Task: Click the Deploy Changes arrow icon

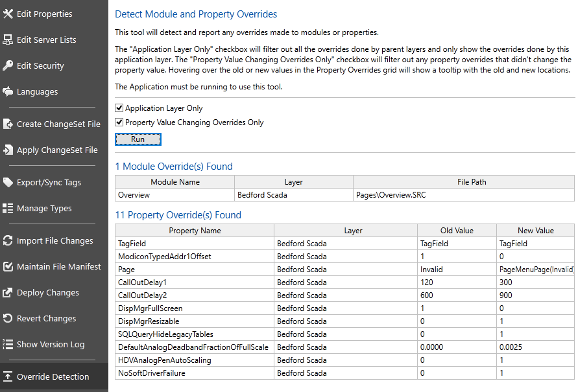Action: point(8,293)
